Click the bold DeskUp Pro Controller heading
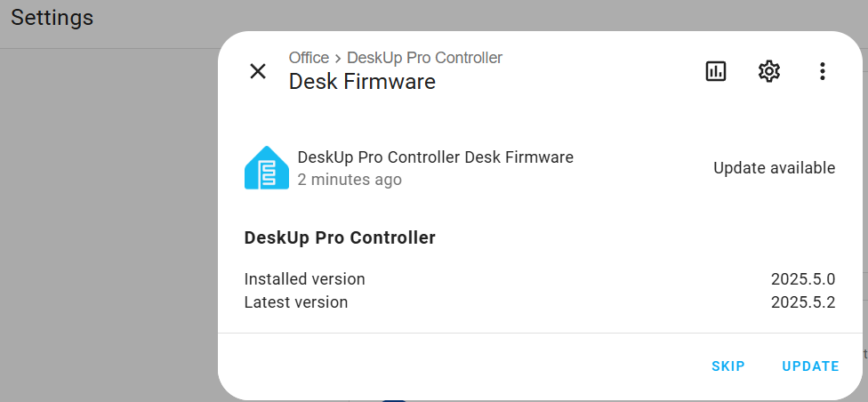This screenshot has width=868, height=402. (340, 238)
